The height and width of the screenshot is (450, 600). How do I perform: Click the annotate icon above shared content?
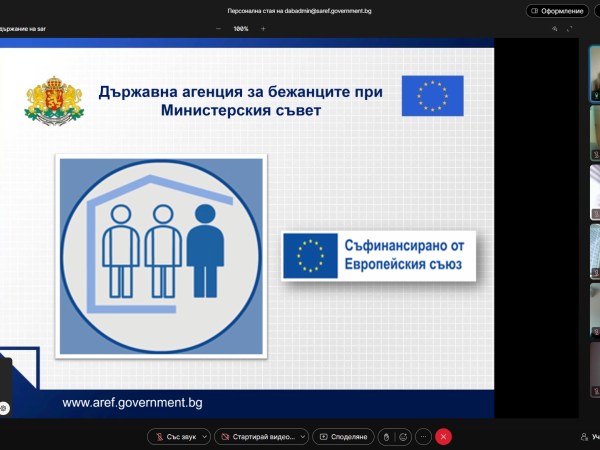pyautogui.click(x=554, y=29)
